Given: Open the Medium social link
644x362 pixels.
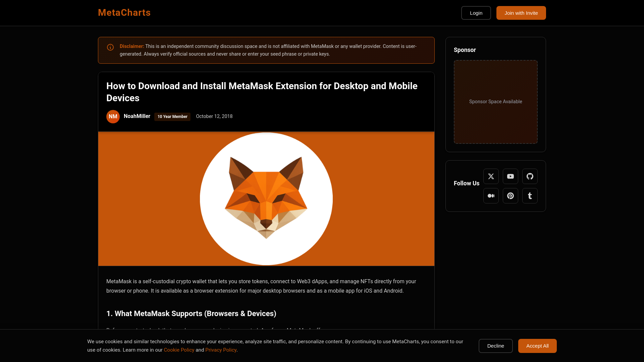Looking at the screenshot, I should (491, 196).
